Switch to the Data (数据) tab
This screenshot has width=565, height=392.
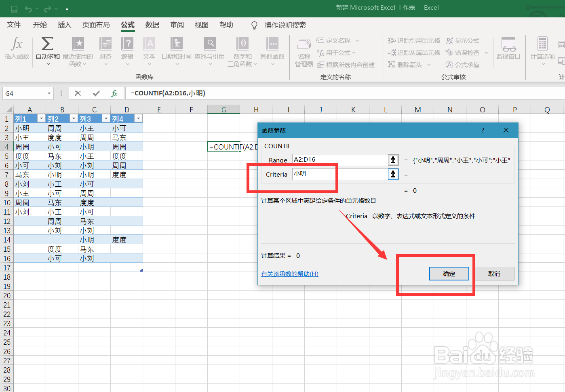(152, 25)
